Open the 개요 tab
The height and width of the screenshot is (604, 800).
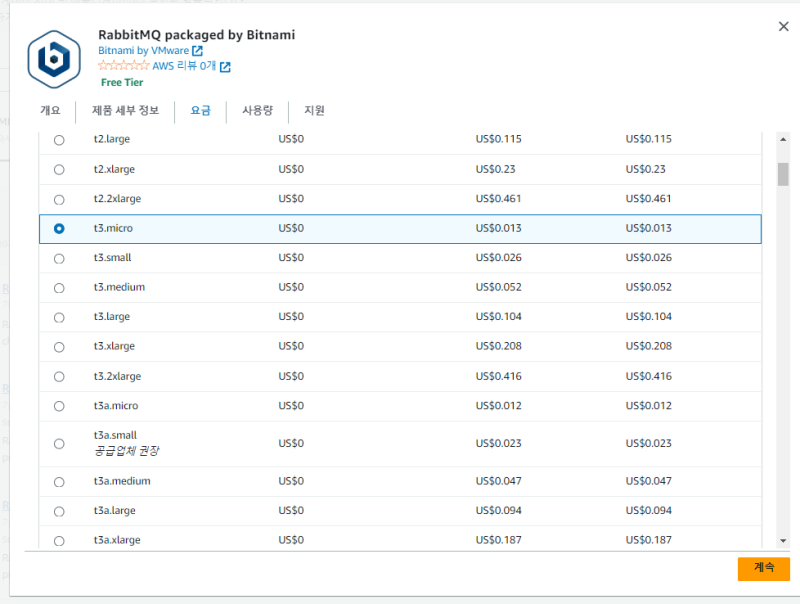pyautogui.click(x=50, y=110)
